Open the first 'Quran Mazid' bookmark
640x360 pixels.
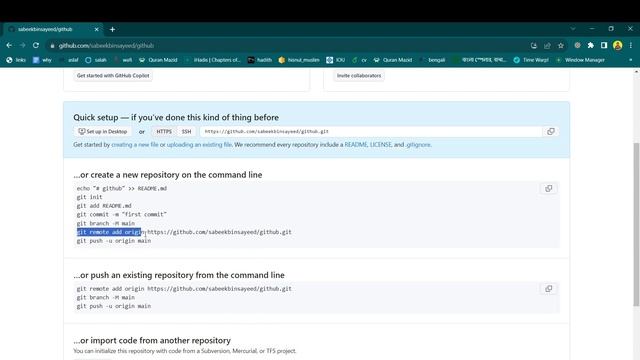pyautogui.click(x=158, y=60)
